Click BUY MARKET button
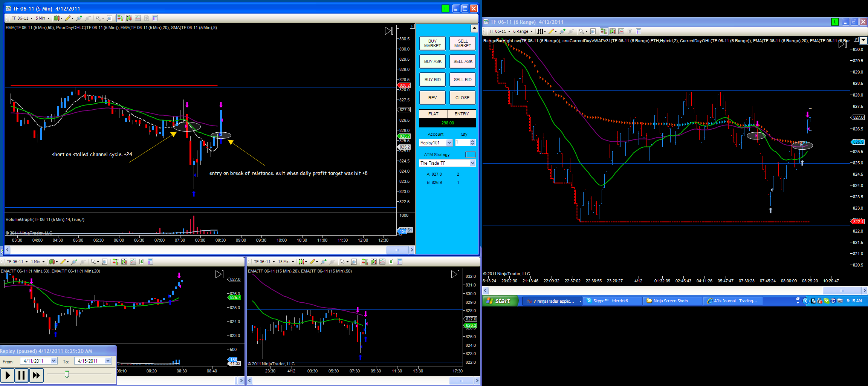Screen dimensions: 868x386 coord(432,43)
